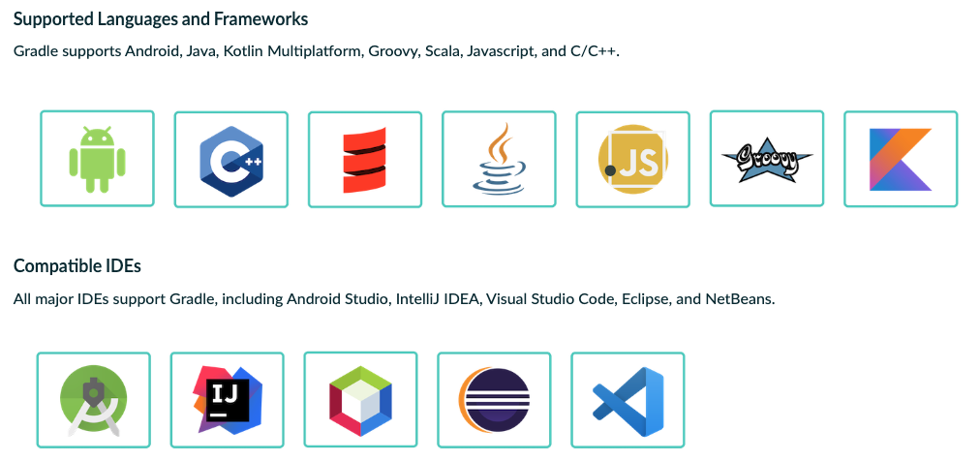Viewport: 980px width, 461px height.
Task: Open the JavaScript JS logo tile
Action: pyautogui.click(x=632, y=160)
